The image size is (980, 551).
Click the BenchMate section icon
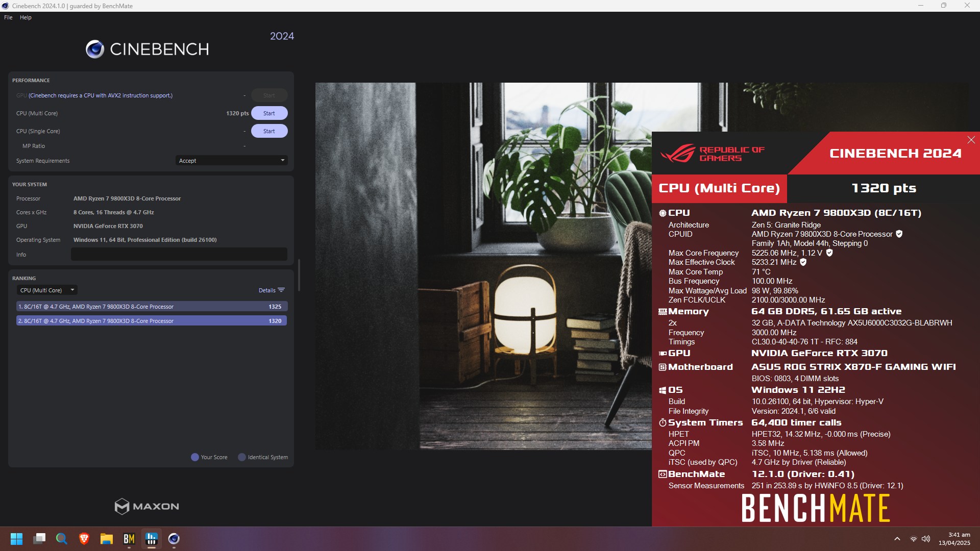(663, 474)
